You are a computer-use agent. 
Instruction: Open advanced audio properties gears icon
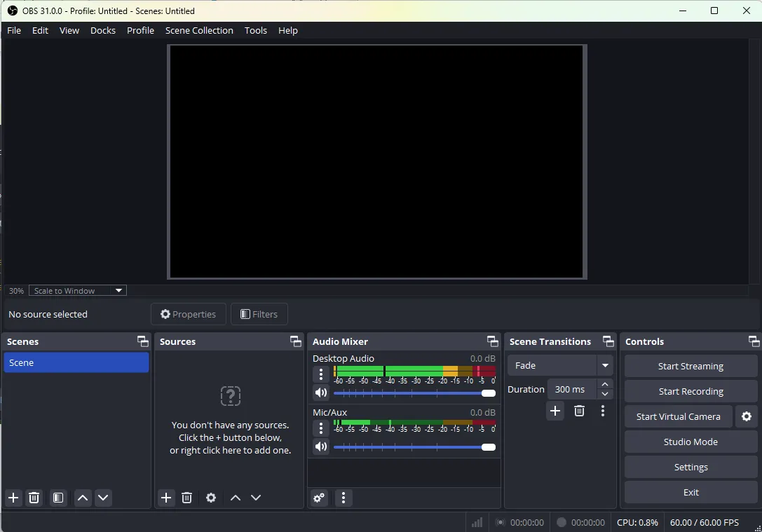[319, 498]
